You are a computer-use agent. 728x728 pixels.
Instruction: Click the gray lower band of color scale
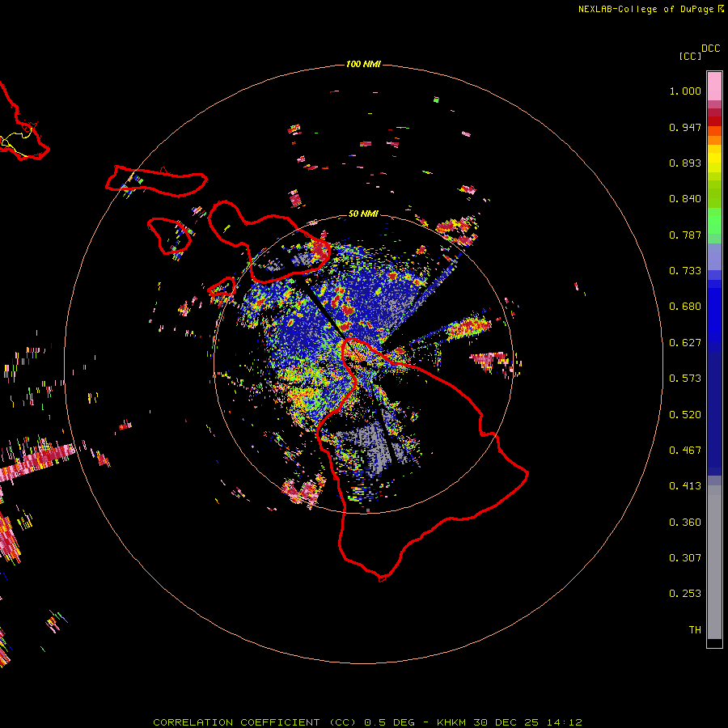coord(714,562)
